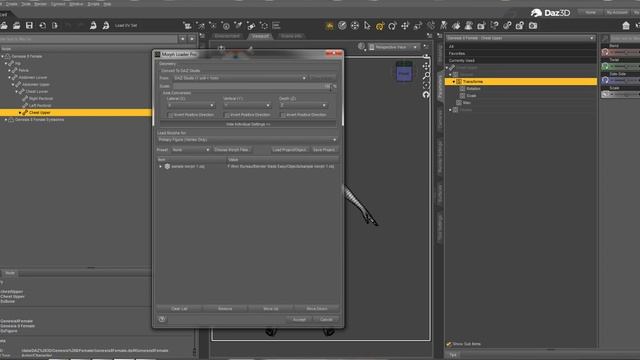Open the Lateral (X) axis dropdown
The height and width of the screenshot is (360, 640).
191,105
